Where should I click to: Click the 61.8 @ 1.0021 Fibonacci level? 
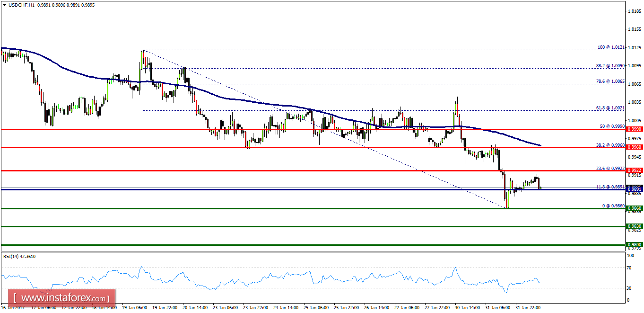[609, 108]
